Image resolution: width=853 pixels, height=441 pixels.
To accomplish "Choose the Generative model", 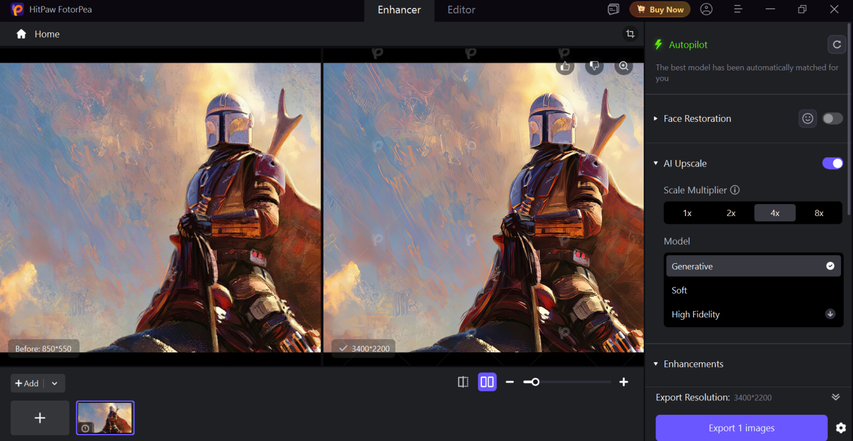I will [x=753, y=266].
